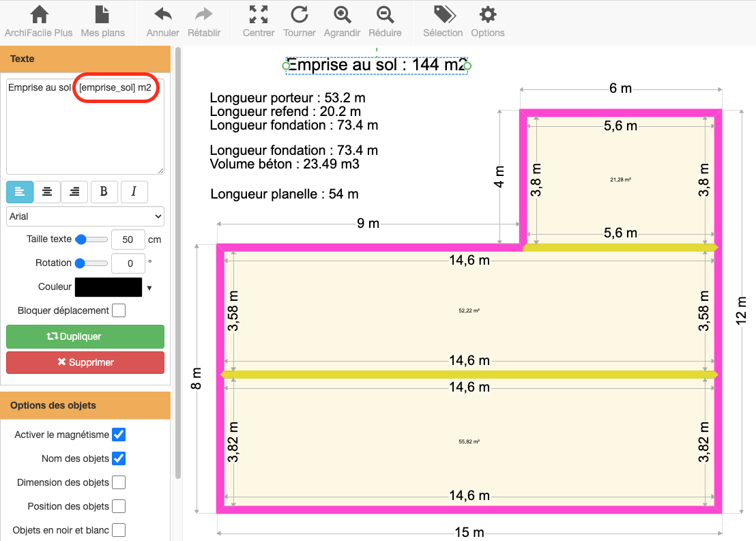Viewport: 756px width, 541px height.
Task: Apply center text alignment
Action: 47,192
